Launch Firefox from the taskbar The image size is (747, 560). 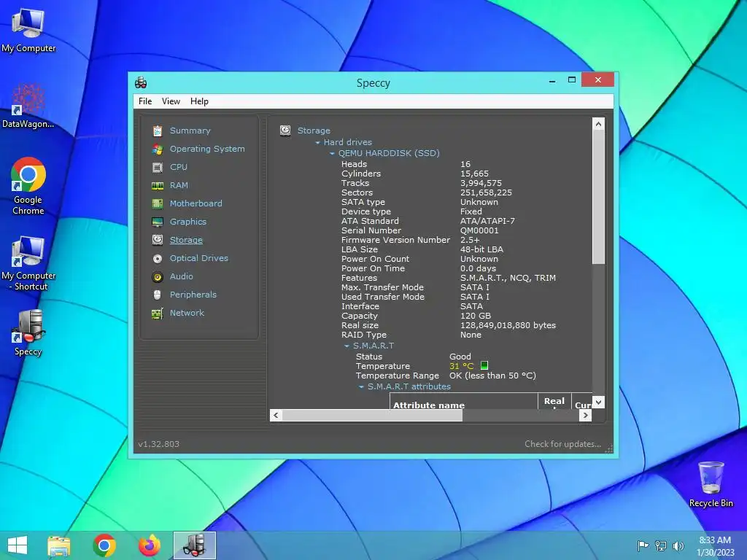(150, 545)
